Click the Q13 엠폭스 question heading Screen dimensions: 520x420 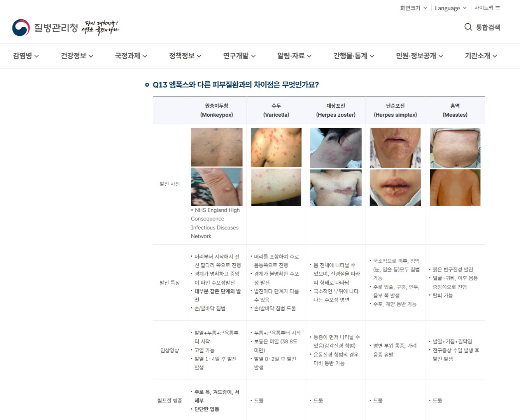(236, 85)
